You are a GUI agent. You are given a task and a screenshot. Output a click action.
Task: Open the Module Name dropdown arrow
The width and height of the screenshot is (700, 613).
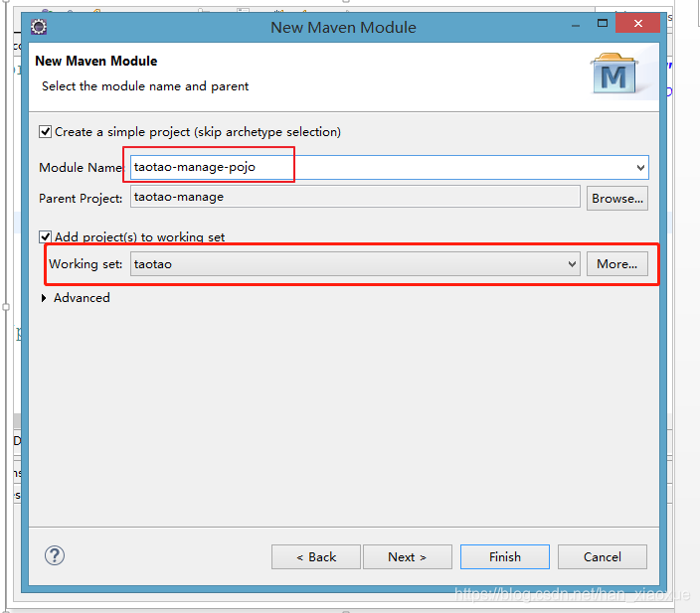tap(640, 168)
